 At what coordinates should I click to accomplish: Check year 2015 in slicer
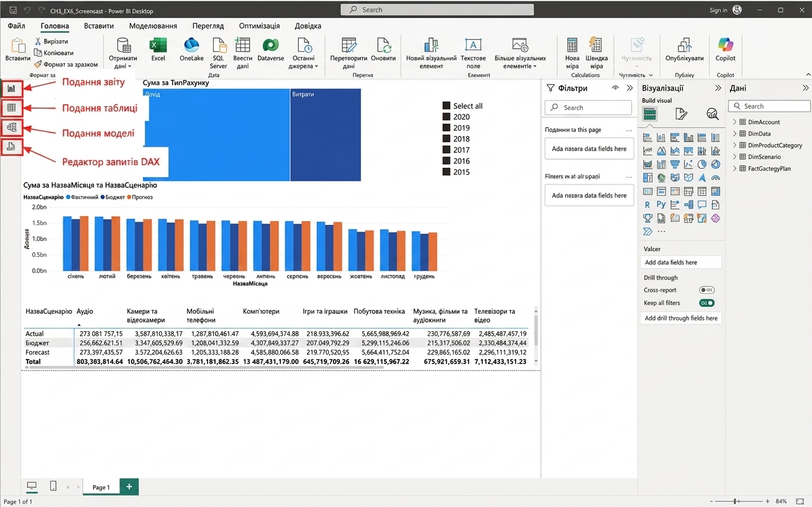pos(446,172)
